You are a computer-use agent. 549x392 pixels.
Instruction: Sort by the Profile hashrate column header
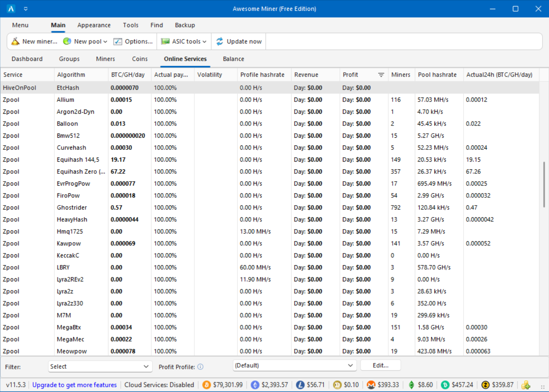click(264, 75)
